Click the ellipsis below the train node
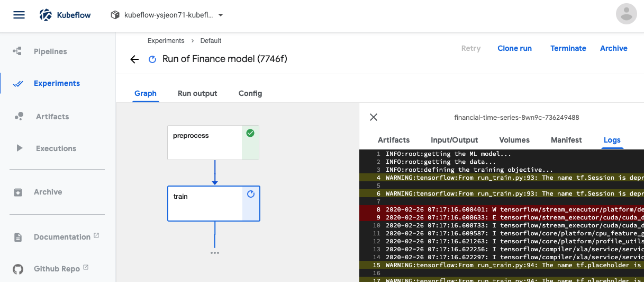Viewport: 644px width, 282px height. coord(214,253)
